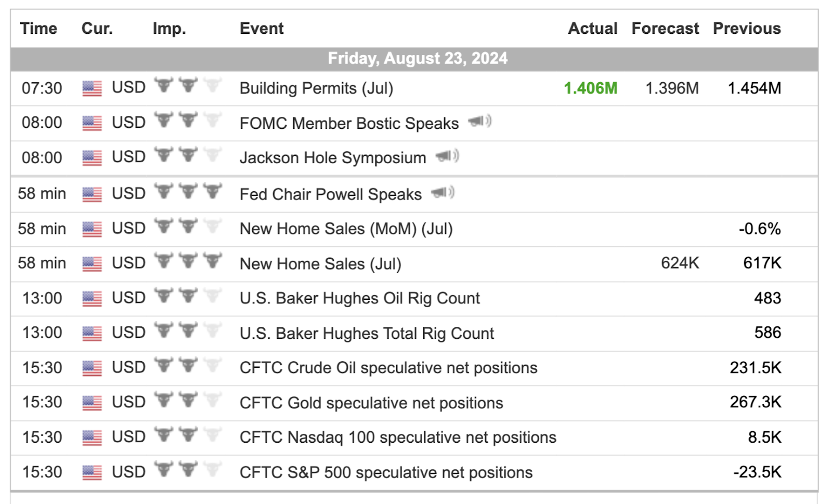Image resolution: width=832 pixels, height=504 pixels.
Task: Click the Time column header
Action: point(38,28)
